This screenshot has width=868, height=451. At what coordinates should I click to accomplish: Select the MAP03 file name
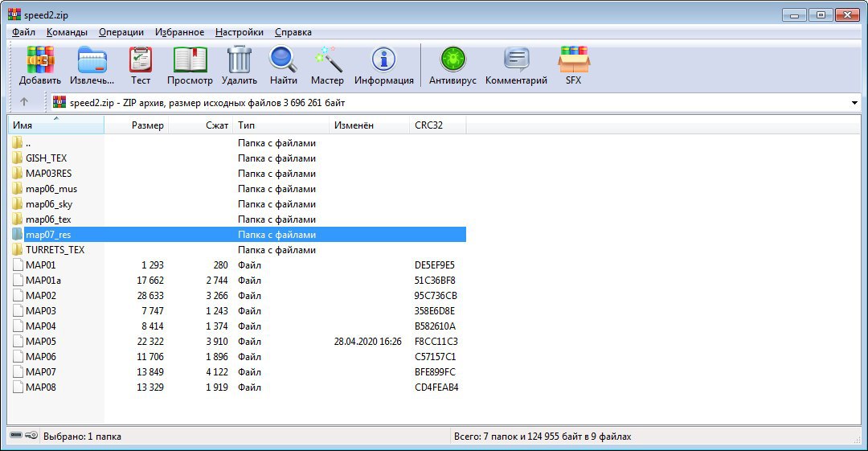click(40, 311)
